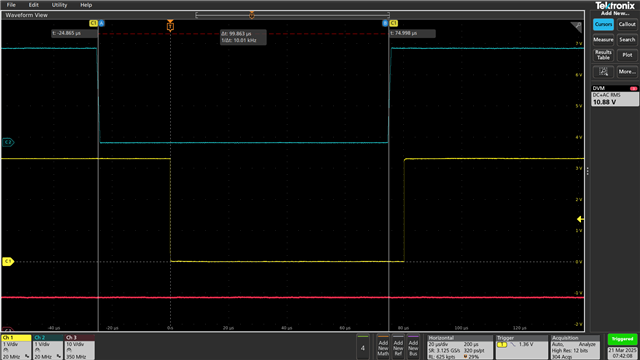Open the Ch 2 channel badge

pyautogui.click(x=48, y=347)
